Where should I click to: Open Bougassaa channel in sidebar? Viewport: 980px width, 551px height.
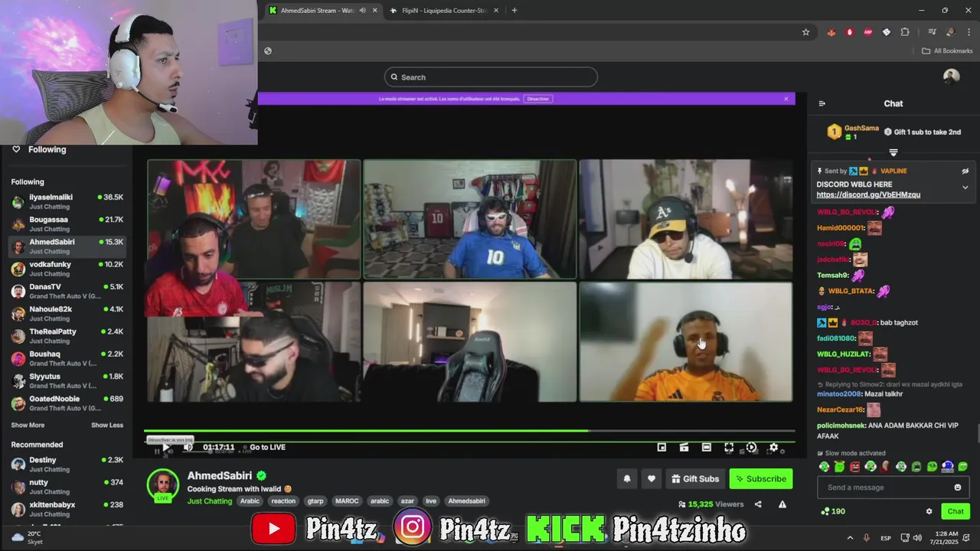pos(67,223)
